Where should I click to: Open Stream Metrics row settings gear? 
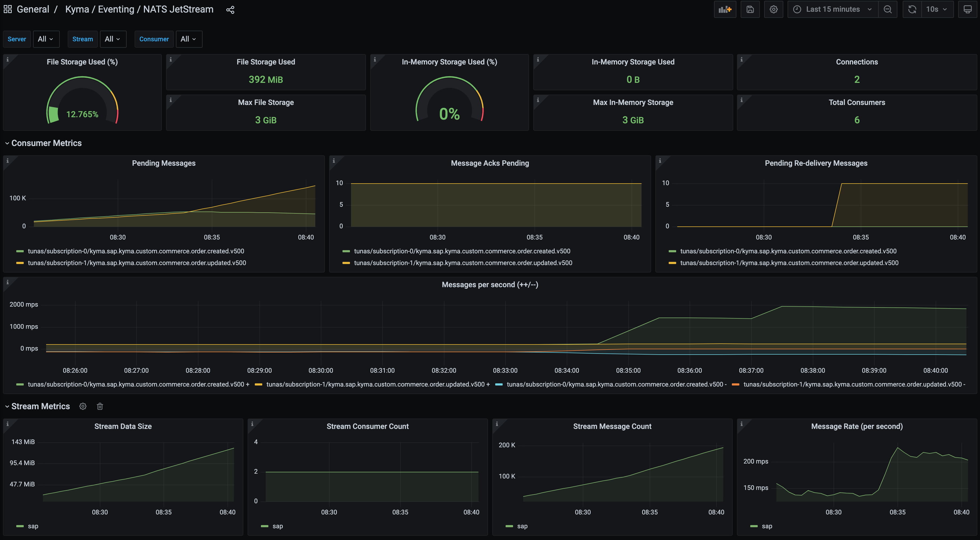[83, 407]
